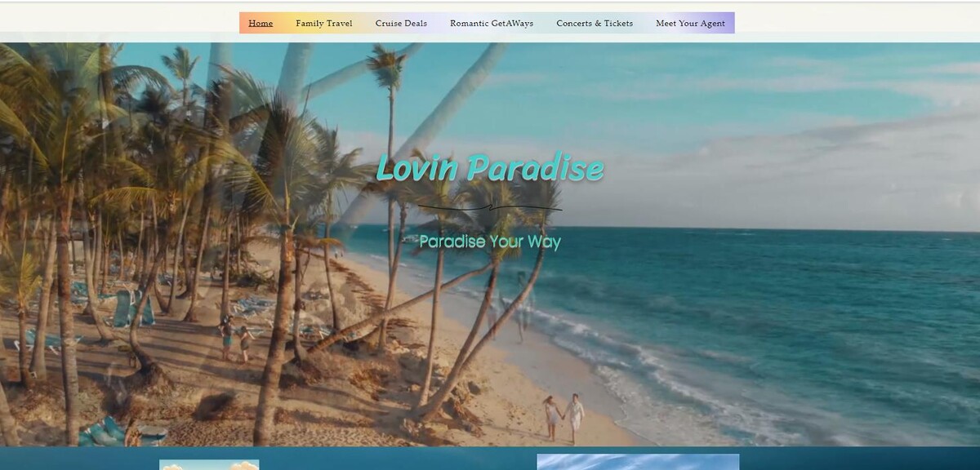Click the Lovin Paradise title text

tap(489, 169)
